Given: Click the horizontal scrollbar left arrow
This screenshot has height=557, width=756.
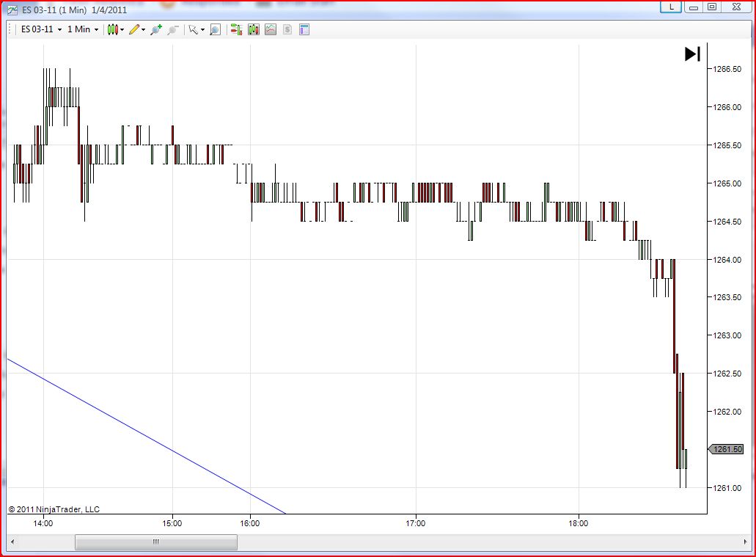Looking at the screenshot, I should [x=12, y=542].
